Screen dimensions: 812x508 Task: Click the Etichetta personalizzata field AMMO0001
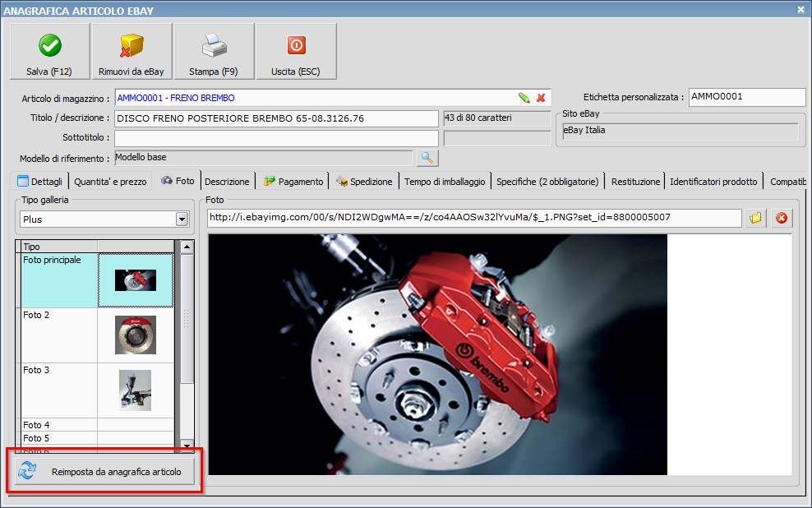pos(747,97)
